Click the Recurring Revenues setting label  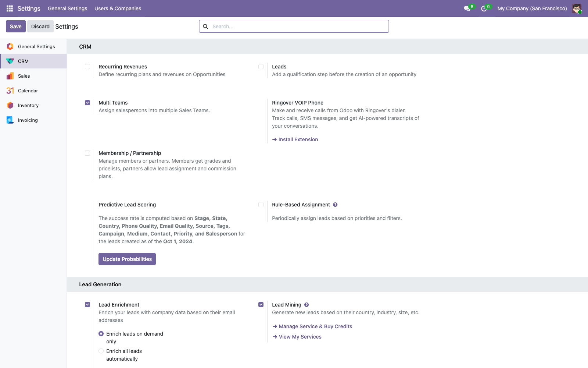123,67
